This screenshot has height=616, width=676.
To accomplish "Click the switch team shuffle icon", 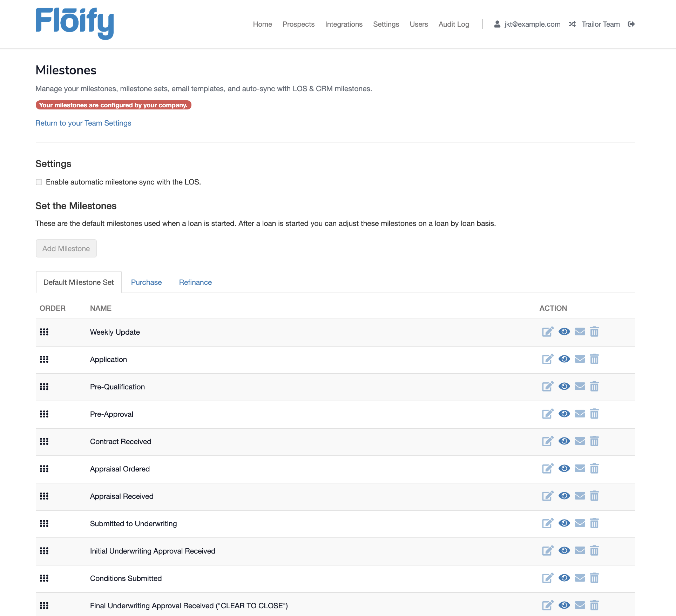I will tap(572, 24).
